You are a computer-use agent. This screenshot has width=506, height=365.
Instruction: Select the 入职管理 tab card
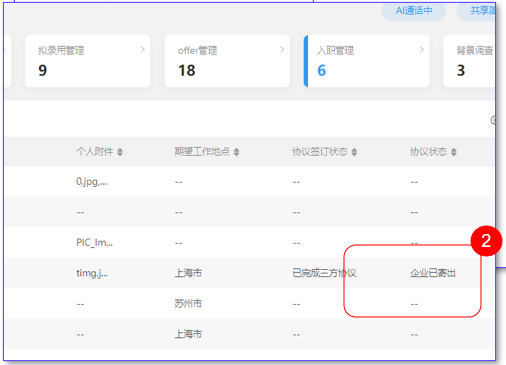pyautogui.click(x=367, y=61)
